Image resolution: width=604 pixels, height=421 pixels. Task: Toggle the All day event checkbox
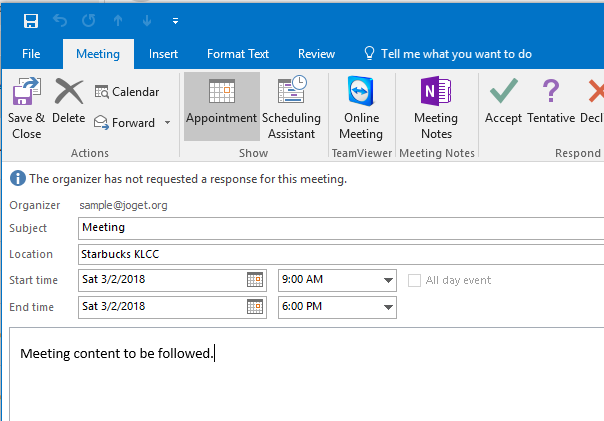414,280
